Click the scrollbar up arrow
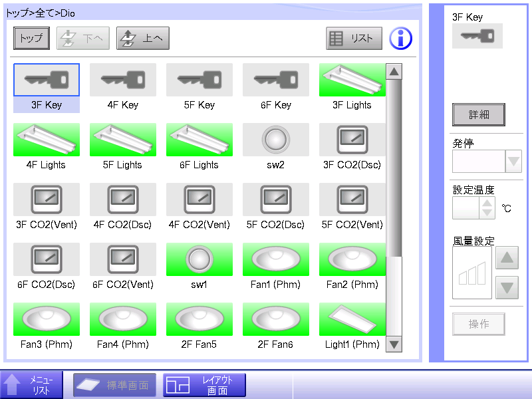 pos(394,72)
